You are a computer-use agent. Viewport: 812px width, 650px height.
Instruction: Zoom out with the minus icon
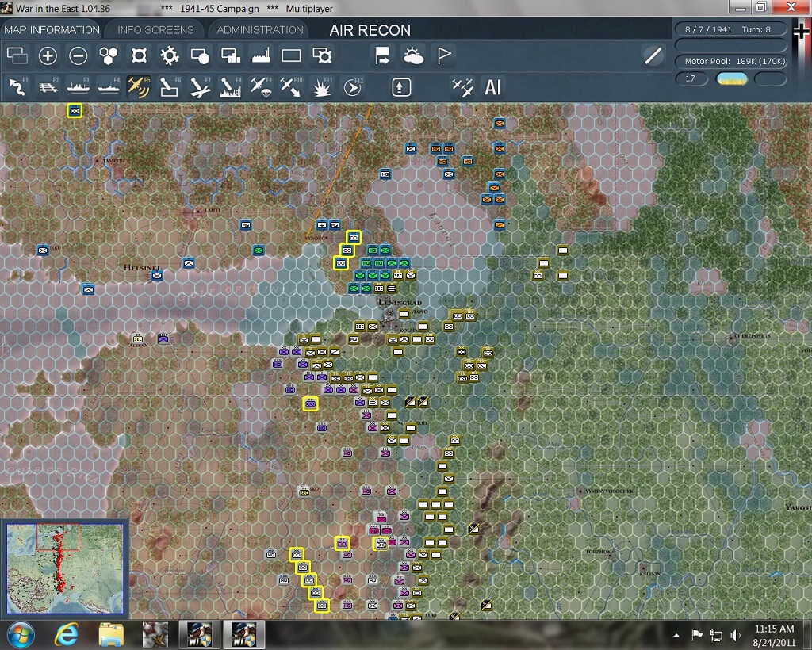coord(79,55)
